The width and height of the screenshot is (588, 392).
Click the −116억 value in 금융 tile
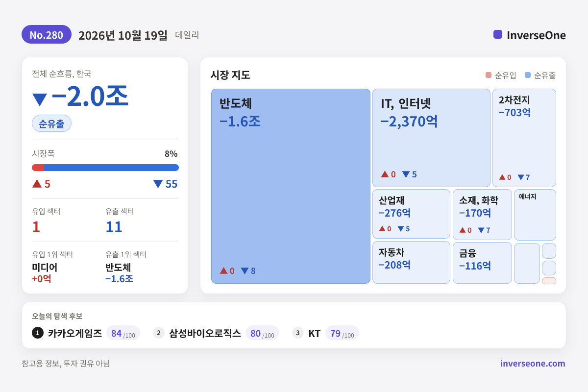(475, 266)
